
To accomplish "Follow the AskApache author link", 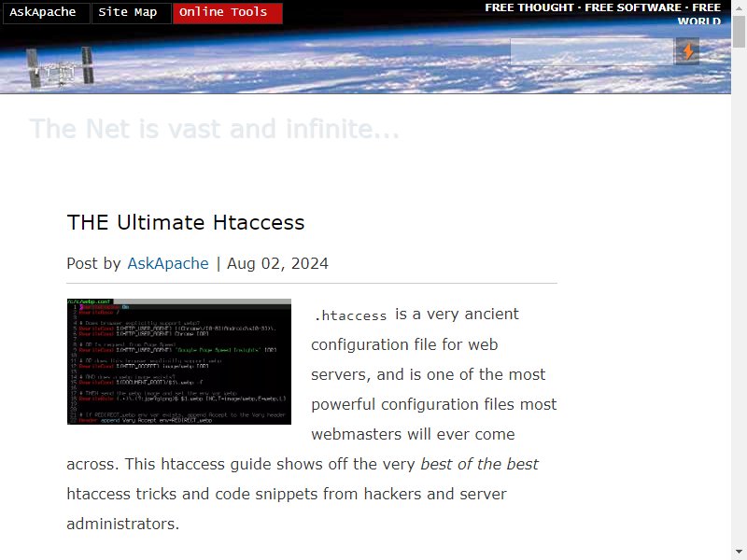I will [x=168, y=263].
